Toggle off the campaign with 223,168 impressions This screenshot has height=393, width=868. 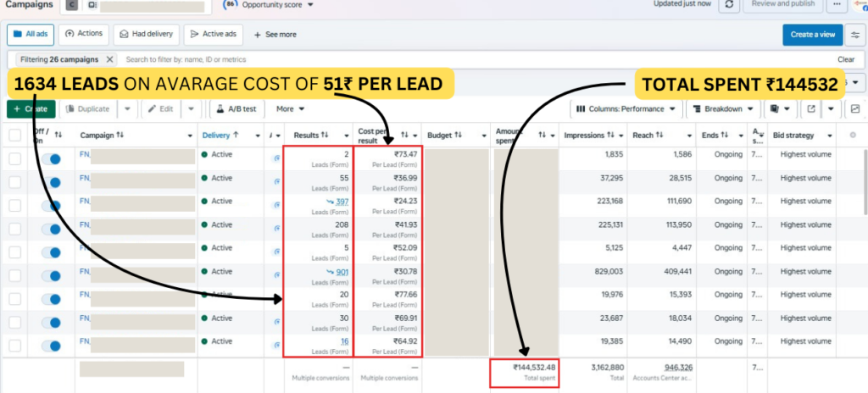click(51, 206)
